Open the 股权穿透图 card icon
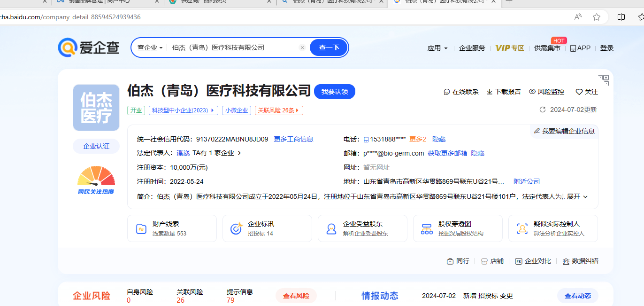 coord(427,229)
